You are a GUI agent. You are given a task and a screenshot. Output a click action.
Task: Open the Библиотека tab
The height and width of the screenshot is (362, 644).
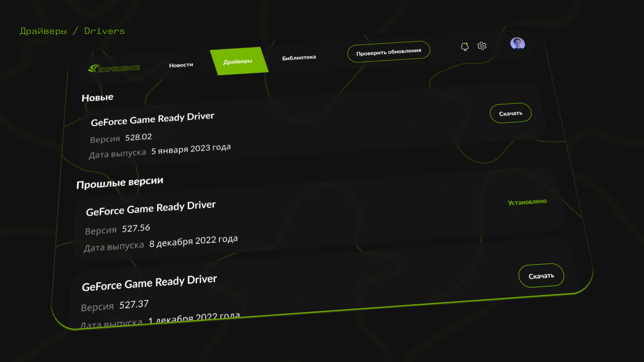(x=299, y=58)
